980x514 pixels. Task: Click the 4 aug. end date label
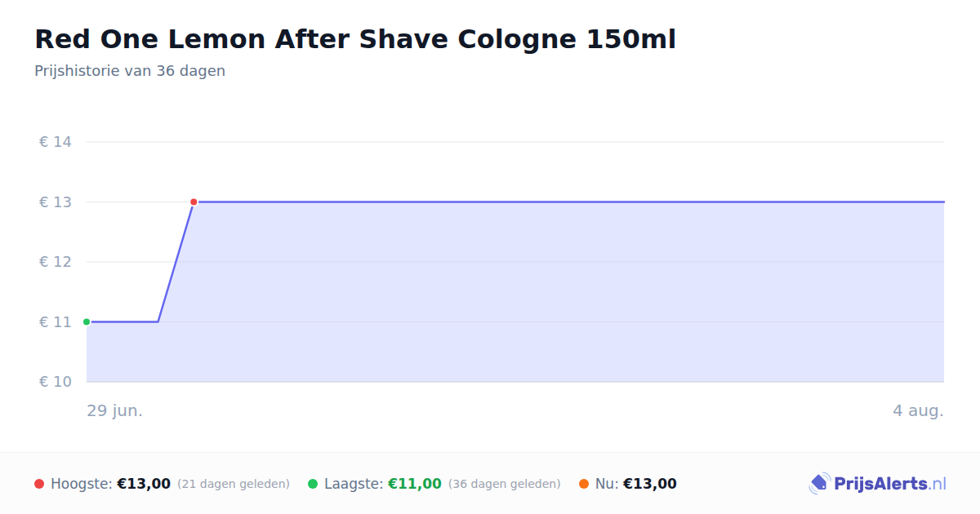click(918, 410)
